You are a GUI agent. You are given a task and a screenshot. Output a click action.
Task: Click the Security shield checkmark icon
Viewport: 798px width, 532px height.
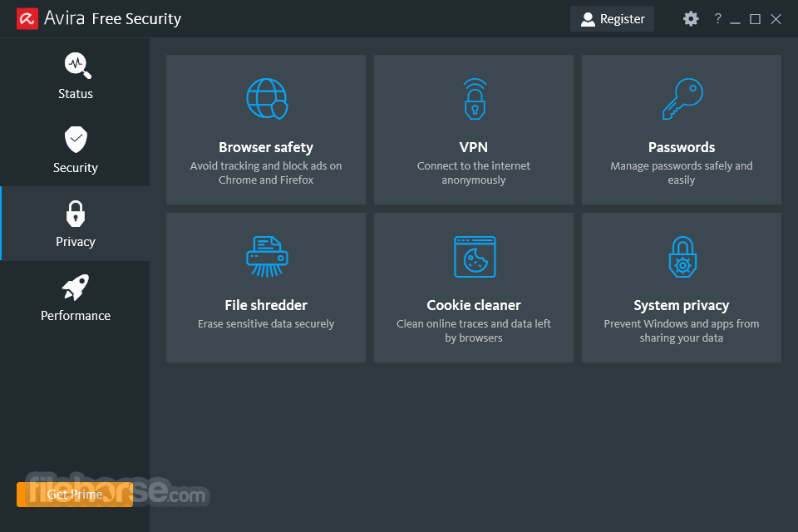tap(76, 140)
